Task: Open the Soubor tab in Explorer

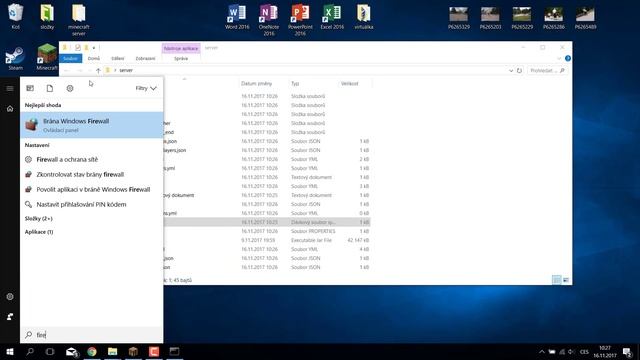Action: pos(70,58)
